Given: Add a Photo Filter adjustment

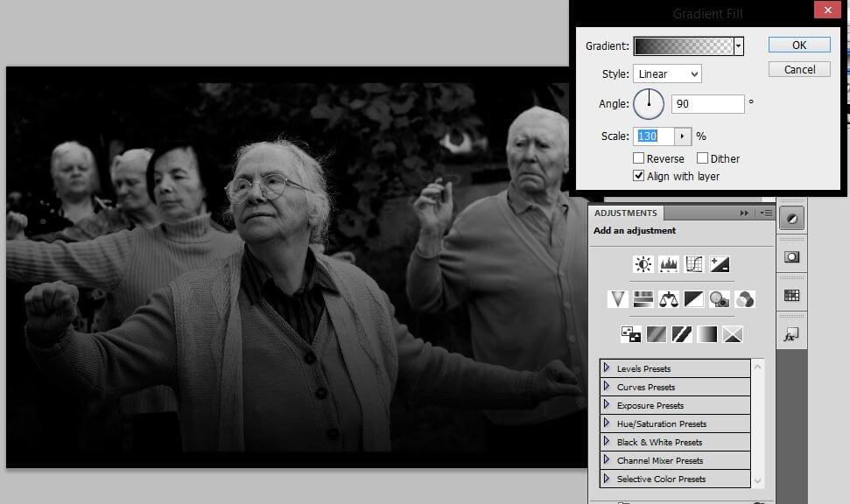Looking at the screenshot, I should 720,299.
